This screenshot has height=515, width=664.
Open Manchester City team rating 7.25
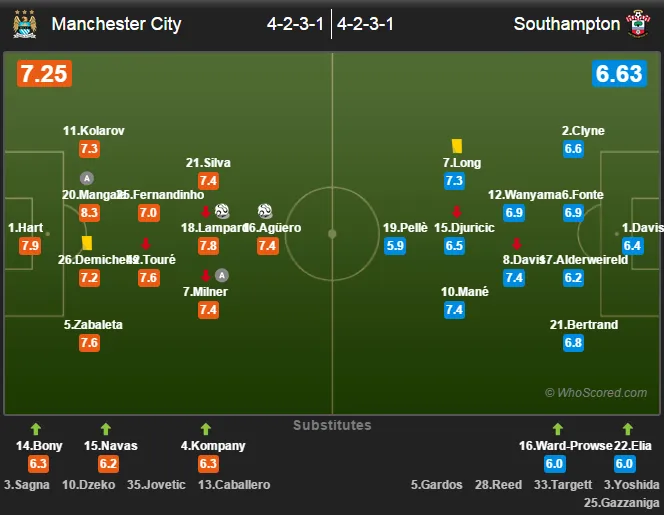pos(44,74)
